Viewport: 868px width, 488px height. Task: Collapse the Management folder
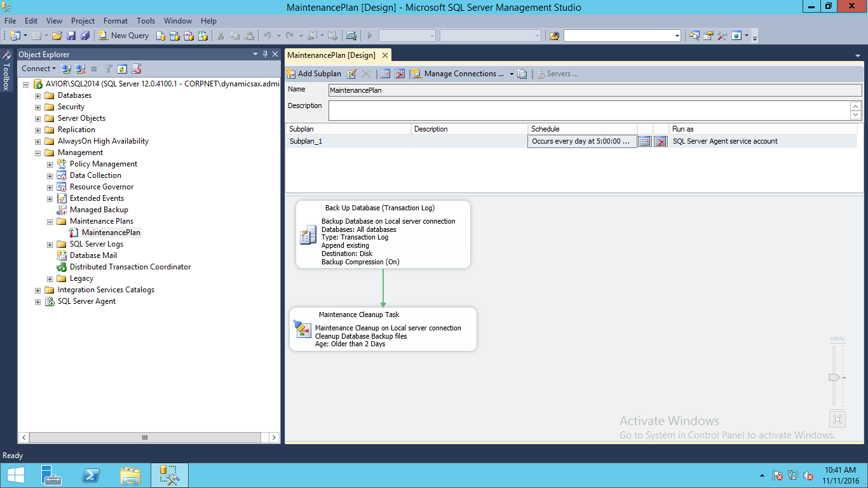pyautogui.click(x=37, y=152)
